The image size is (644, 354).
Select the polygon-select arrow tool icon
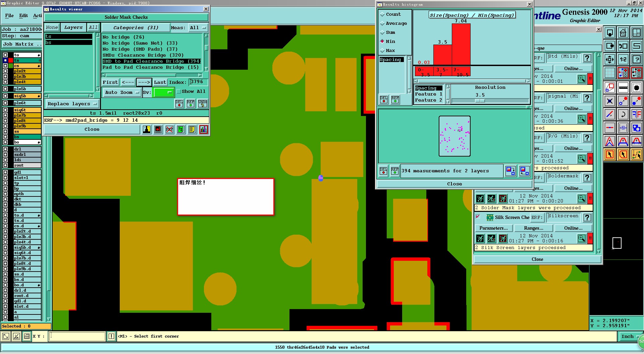click(623, 155)
